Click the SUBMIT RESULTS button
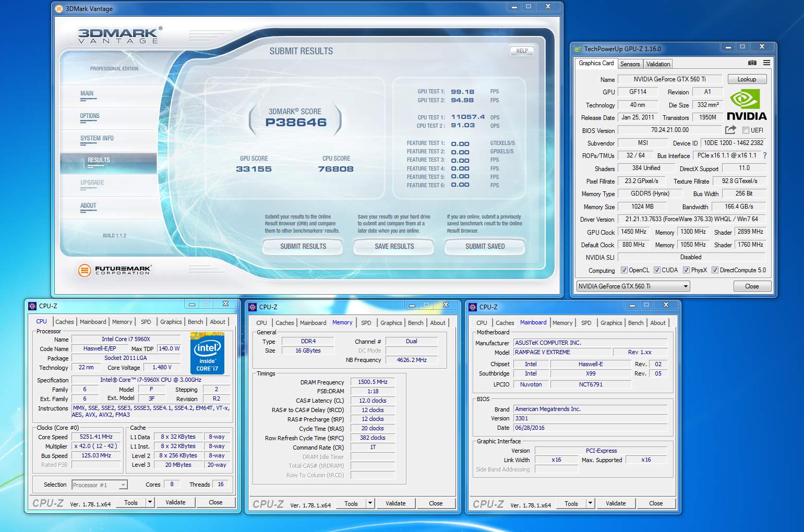The image size is (804, 532). click(303, 246)
